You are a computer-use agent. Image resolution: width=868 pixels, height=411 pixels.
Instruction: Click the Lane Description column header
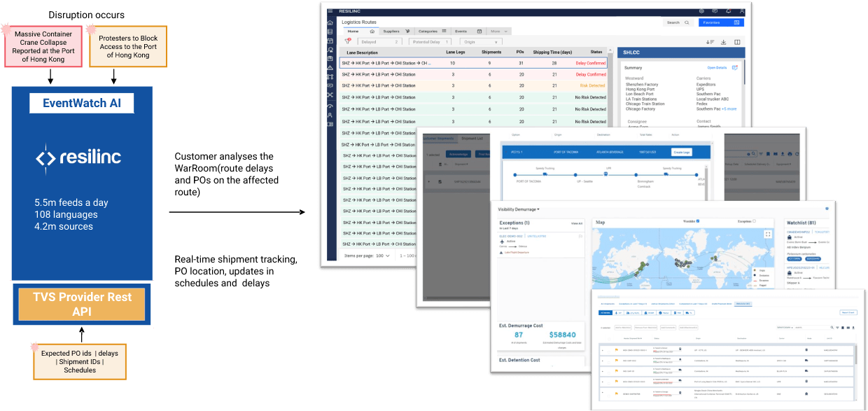point(362,52)
